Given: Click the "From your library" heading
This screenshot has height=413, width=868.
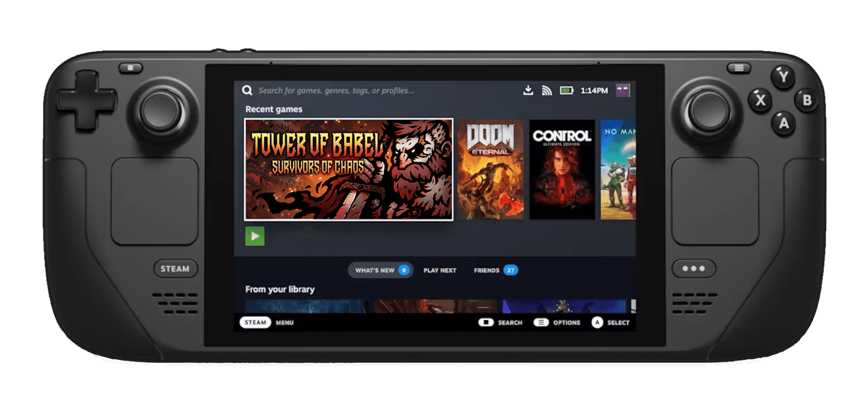Looking at the screenshot, I should 280,289.
